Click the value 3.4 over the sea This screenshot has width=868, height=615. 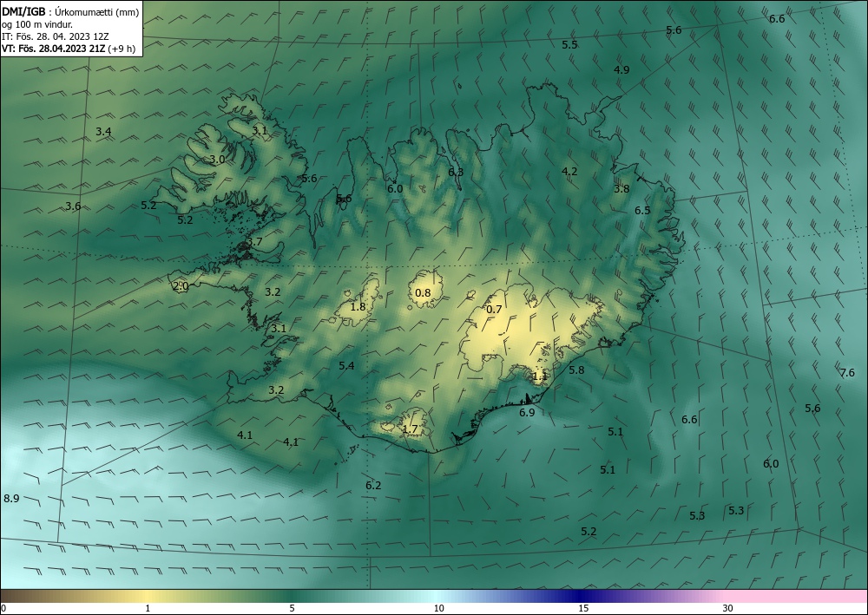(103, 132)
